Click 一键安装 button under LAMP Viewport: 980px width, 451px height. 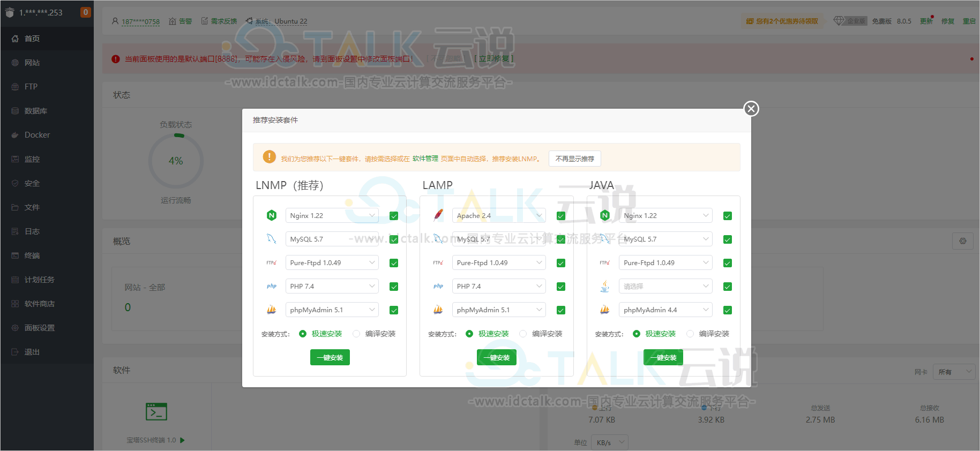[497, 357]
